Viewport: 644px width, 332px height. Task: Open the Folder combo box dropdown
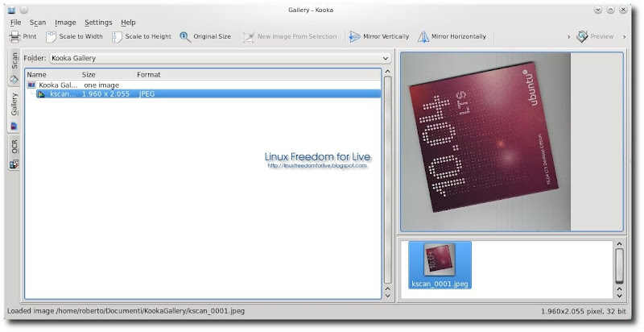pyautogui.click(x=386, y=59)
